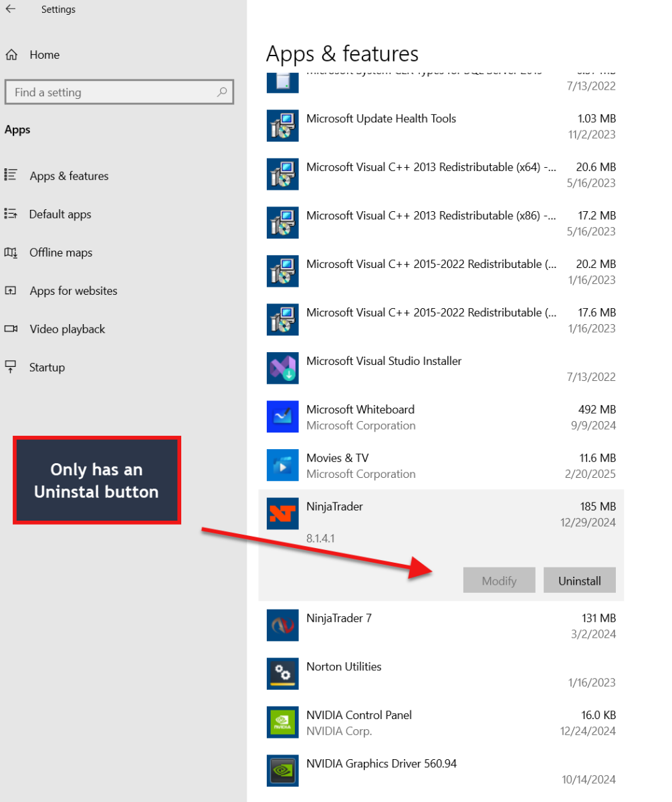Click the Offline maps map icon
The height and width of the screenshot is (802, 672).
11,252
